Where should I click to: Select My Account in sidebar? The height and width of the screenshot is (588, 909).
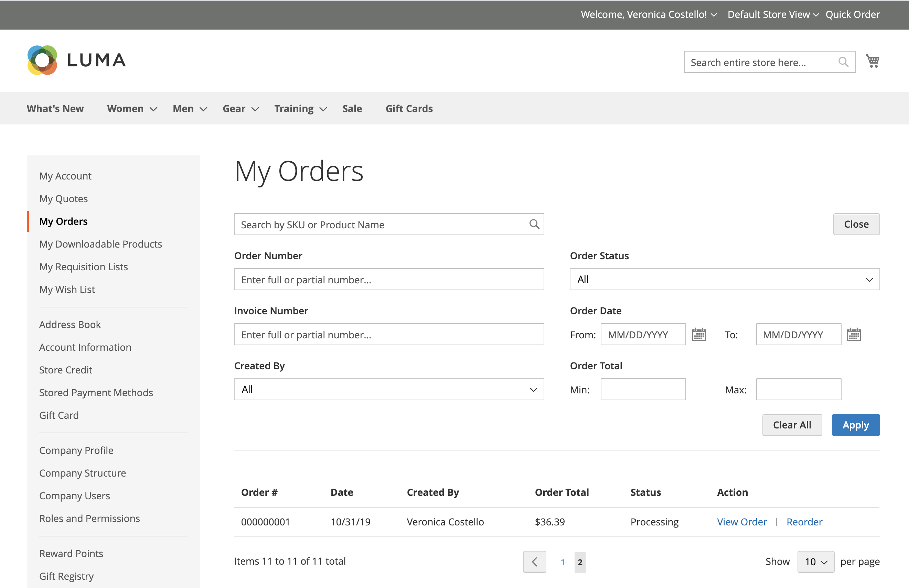pos(65,176)
